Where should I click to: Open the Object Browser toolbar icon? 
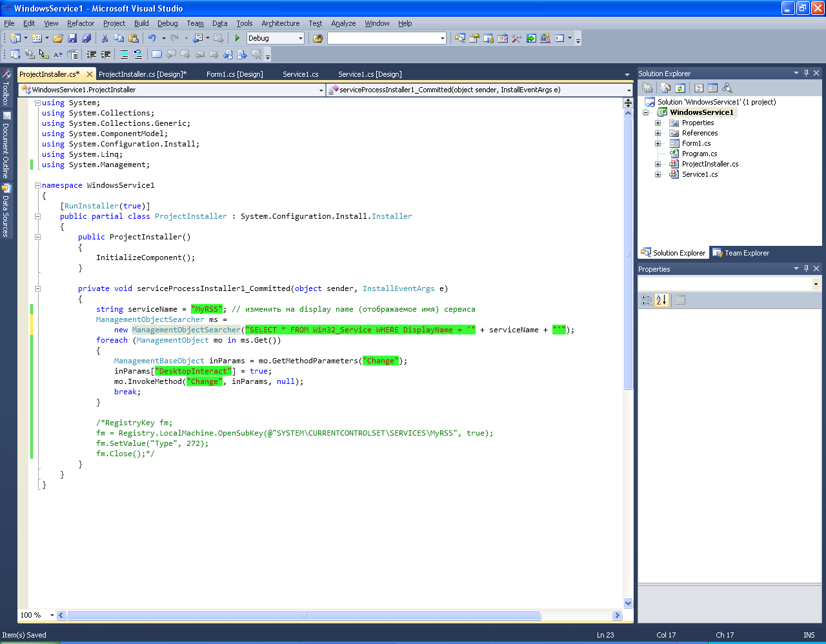(x=503, y=38)
